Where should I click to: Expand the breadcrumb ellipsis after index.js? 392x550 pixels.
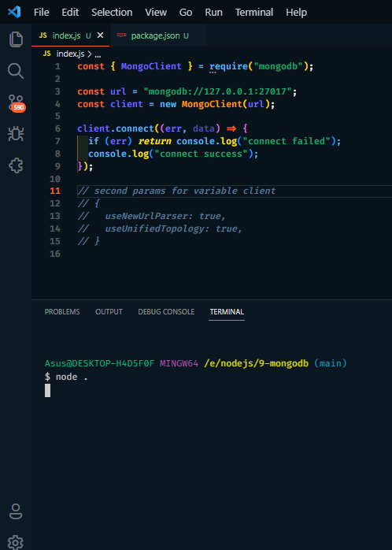click(x=98, y=54)
